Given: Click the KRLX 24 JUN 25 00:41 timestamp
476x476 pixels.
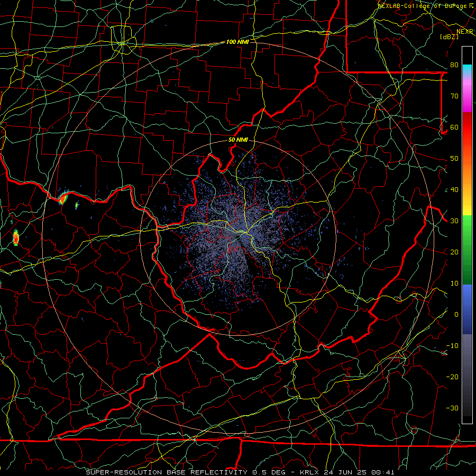Looking at the screenshot, I should point(347,472).
